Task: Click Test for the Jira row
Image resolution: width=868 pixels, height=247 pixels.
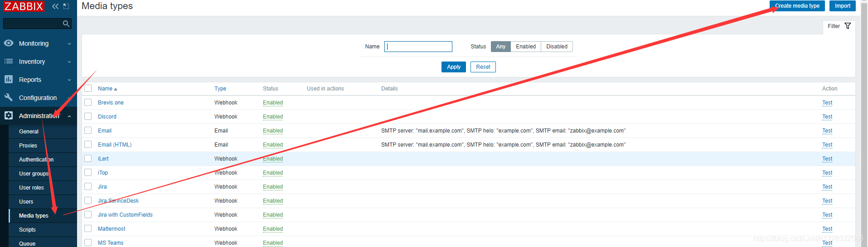Action: (x=827, y=187)
